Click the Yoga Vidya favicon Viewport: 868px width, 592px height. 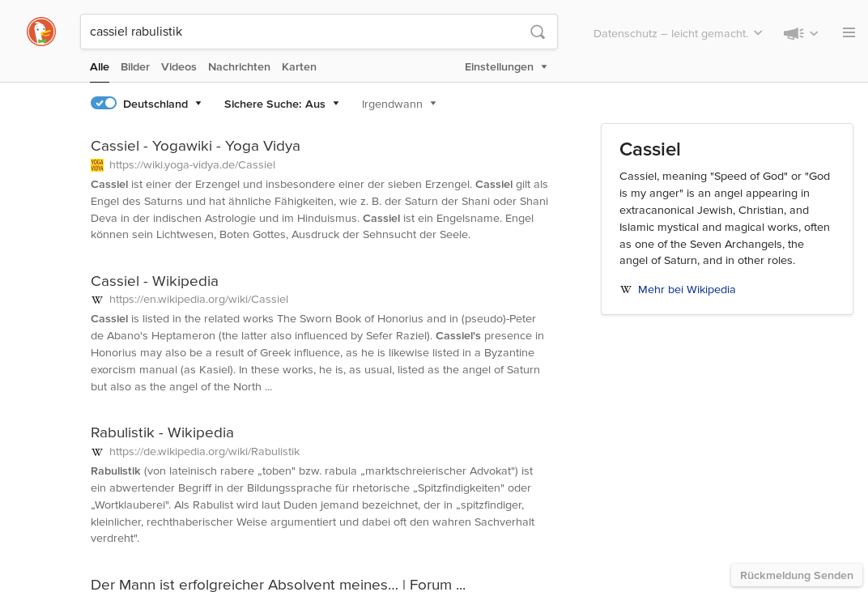point(97,165)
